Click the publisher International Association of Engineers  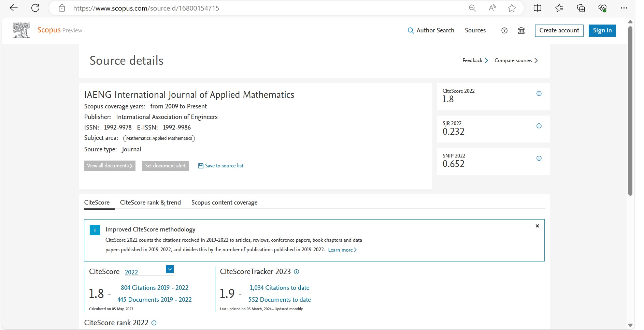167,117
